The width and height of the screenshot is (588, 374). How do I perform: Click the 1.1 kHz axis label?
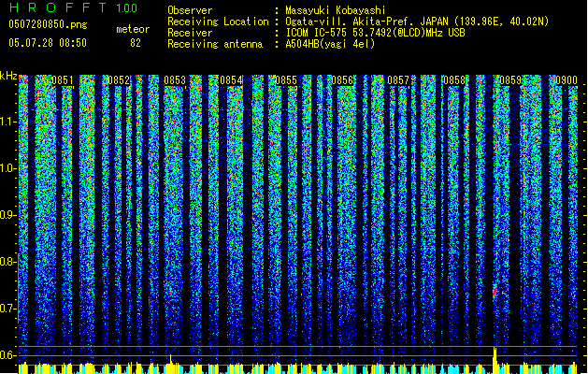(7, 122)
